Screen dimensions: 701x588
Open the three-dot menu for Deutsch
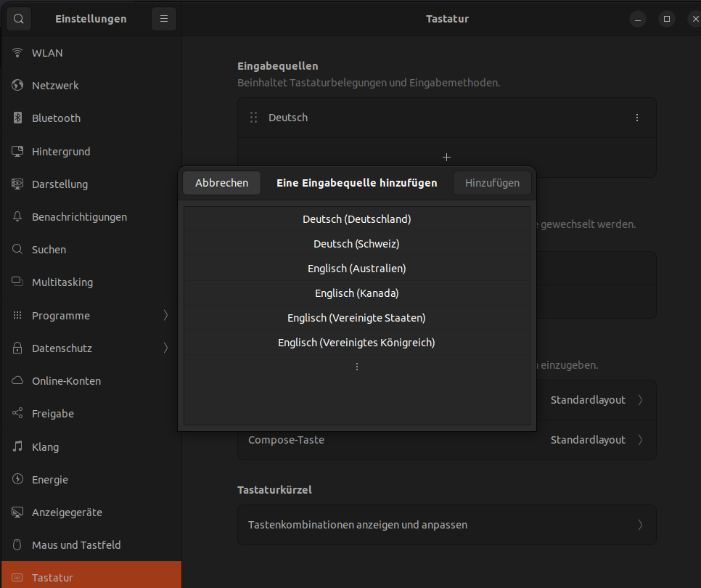pyautogui.click(x=637, y=118)
